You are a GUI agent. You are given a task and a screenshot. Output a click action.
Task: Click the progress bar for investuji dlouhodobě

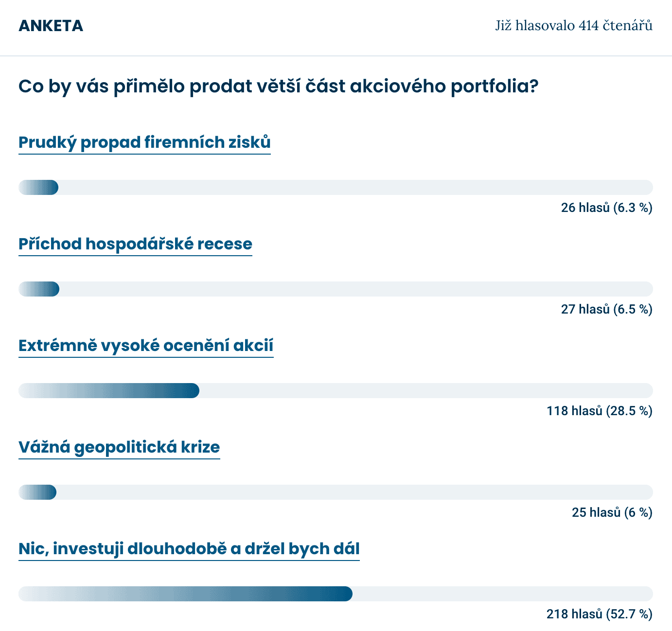pyautogui.click(x=336, y=594)
